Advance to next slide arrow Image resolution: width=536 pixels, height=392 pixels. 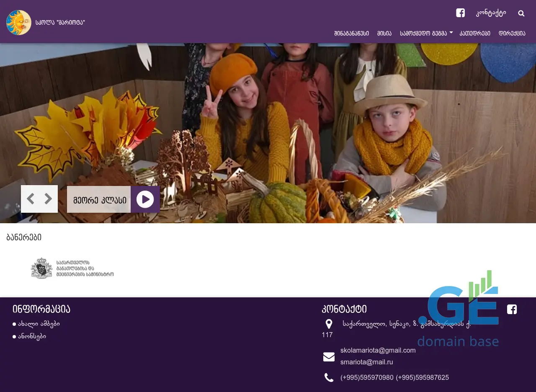click(49, 199)
